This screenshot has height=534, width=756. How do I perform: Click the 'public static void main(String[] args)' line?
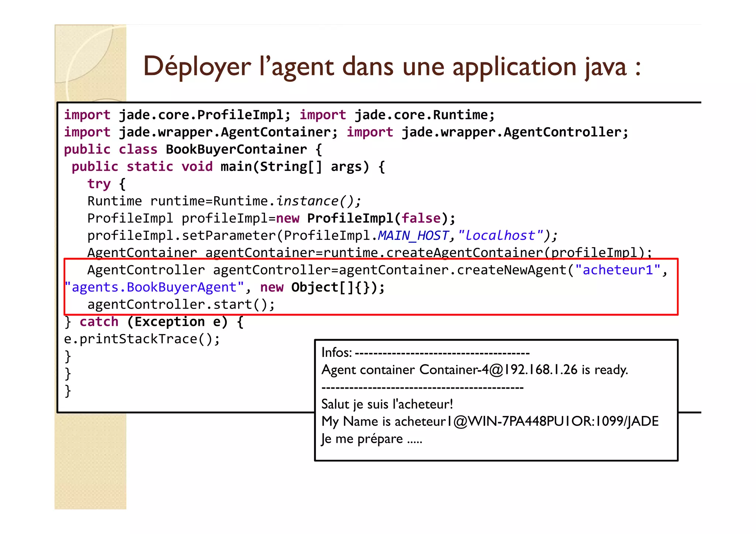(228, 167)
